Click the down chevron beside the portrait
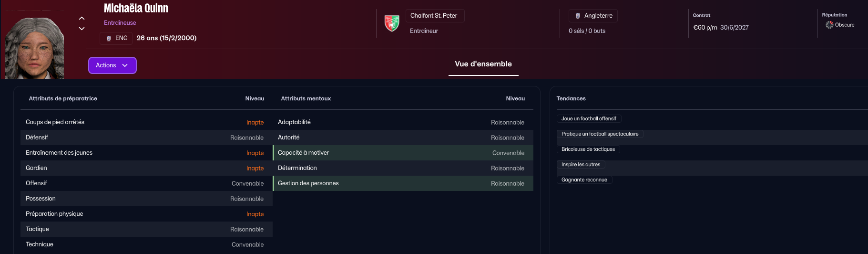The height and width of the screenshot is (254, 868). 82,29
